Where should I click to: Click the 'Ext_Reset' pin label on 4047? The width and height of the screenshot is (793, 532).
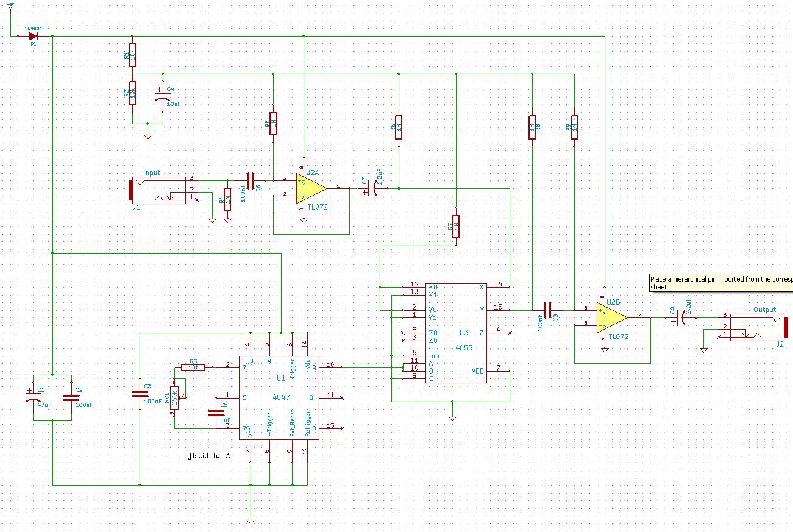293,422
